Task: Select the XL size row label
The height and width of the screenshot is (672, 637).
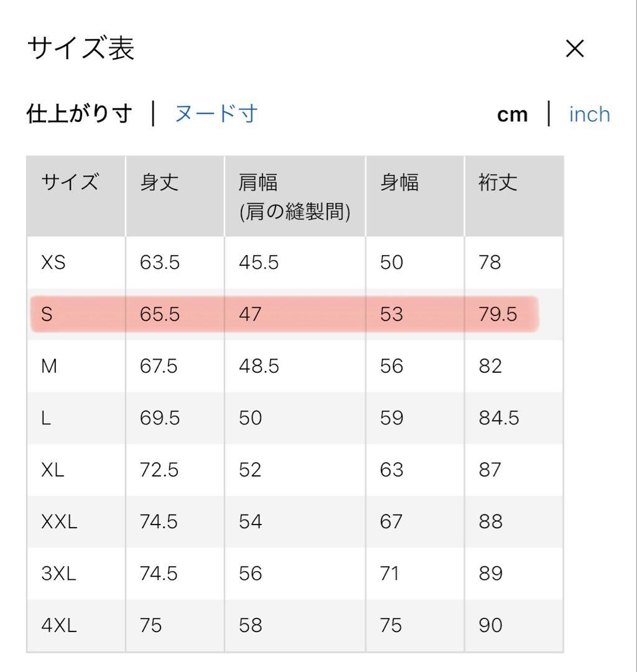Action: pyautogui.click(x=52, y=469)
